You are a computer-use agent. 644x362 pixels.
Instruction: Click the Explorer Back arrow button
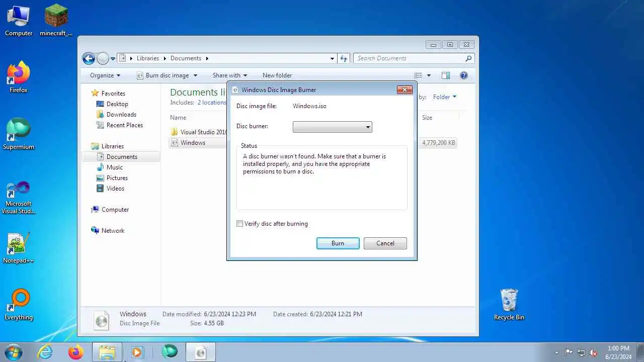(x=89, y=58)
